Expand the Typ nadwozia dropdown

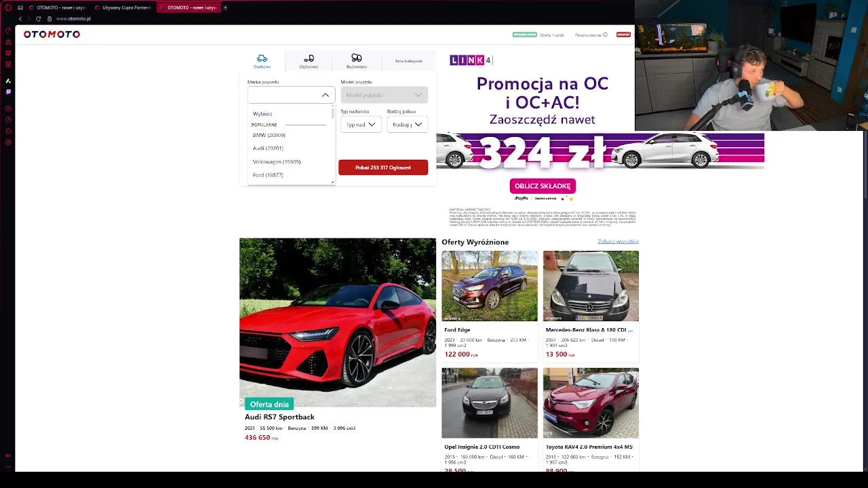[361, 124]
